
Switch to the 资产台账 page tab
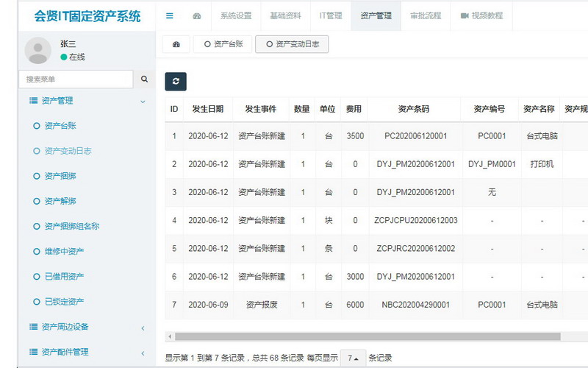tap(222, 44)
